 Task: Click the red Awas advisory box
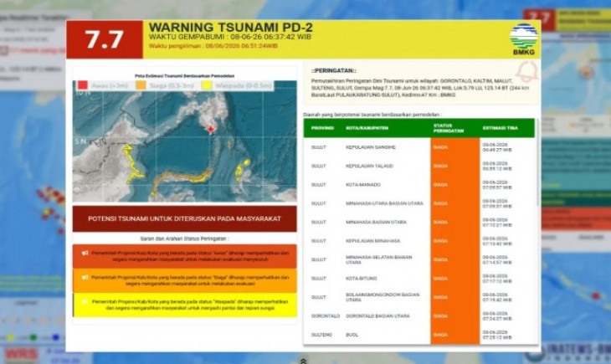(185, 256)
